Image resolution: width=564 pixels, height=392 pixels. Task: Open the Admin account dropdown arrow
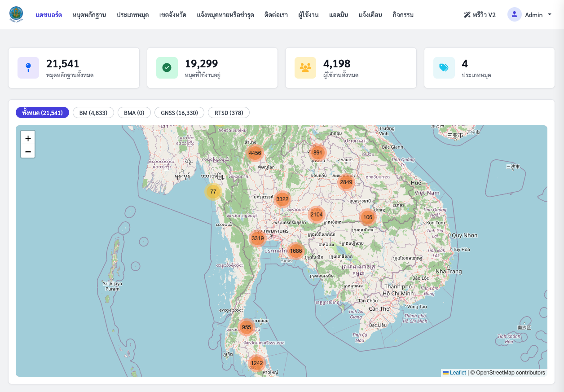pyautogui.click(x=550, y=14)
